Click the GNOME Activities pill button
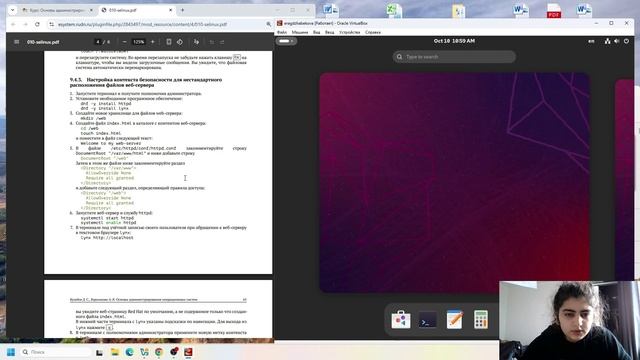Image resolution: width=640 pixels, height=360 pixels. (x=286, y=41)
